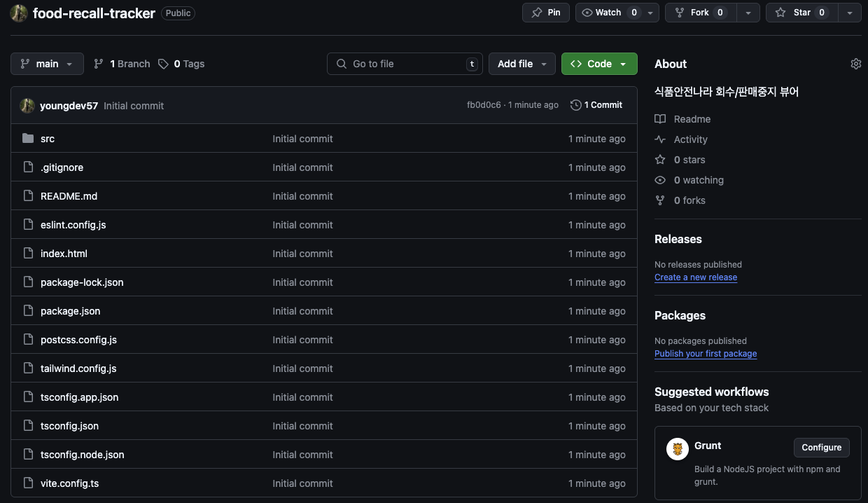Open the Create a new release link
Screen dimensions: 868x503
click(696, 277)
